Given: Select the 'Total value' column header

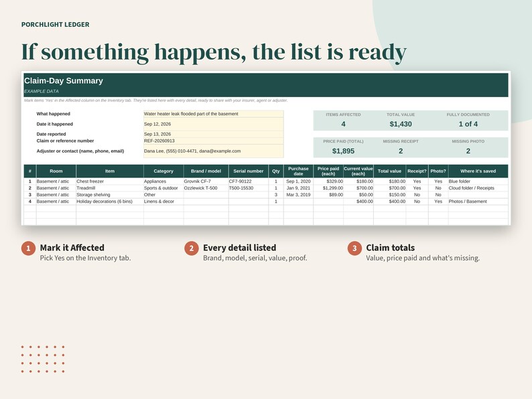Looking at the screenshot, I should 389,171.
